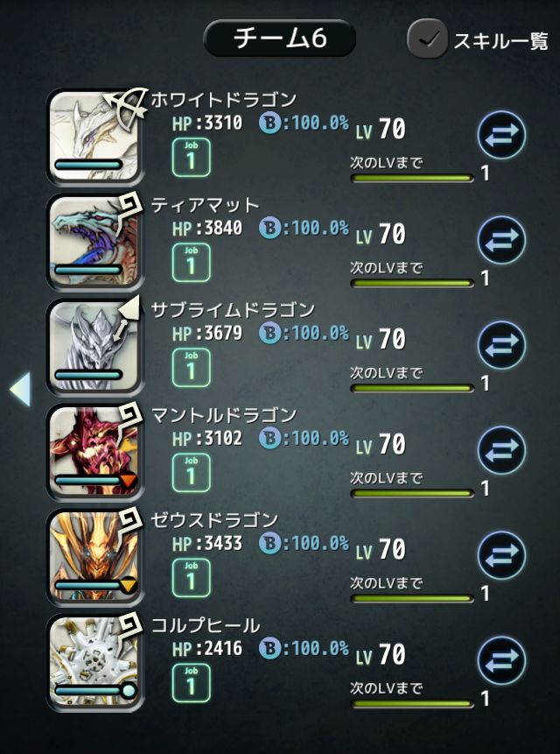
Task: Toggle the スキル一覧 checkbox
Action: (x=427, y=39)
